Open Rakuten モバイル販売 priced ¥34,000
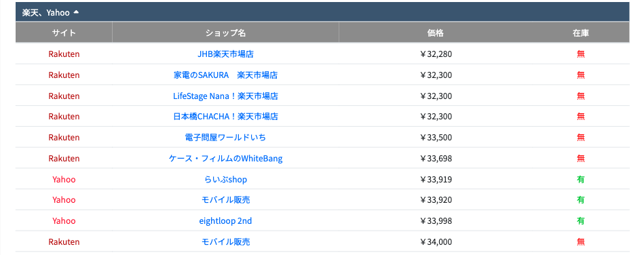 pyautogui.click(x=225, y=242)
